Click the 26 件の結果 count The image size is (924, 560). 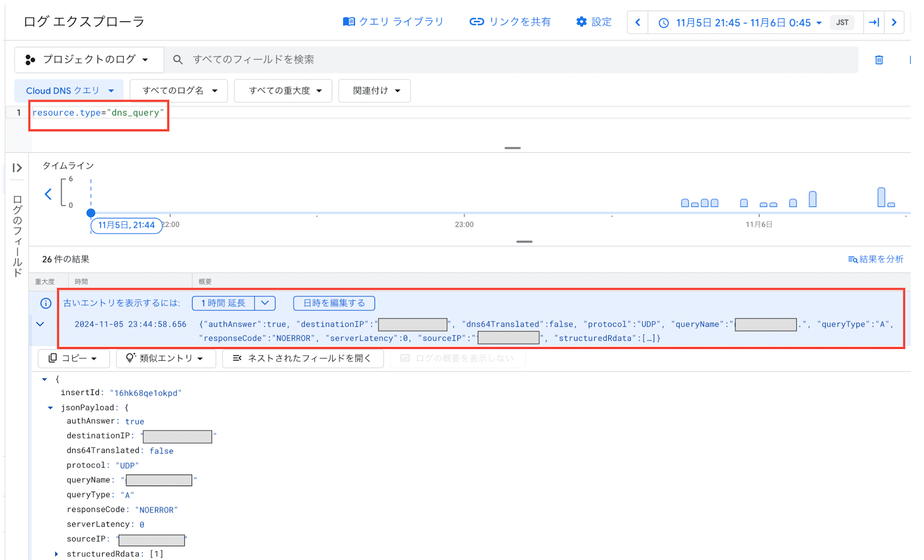coord(66,259)
